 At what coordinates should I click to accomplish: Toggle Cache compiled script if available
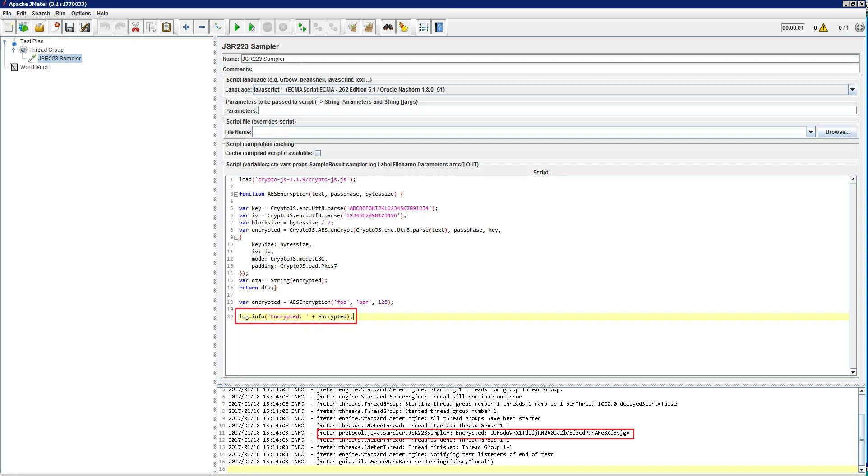pos(318,153)
